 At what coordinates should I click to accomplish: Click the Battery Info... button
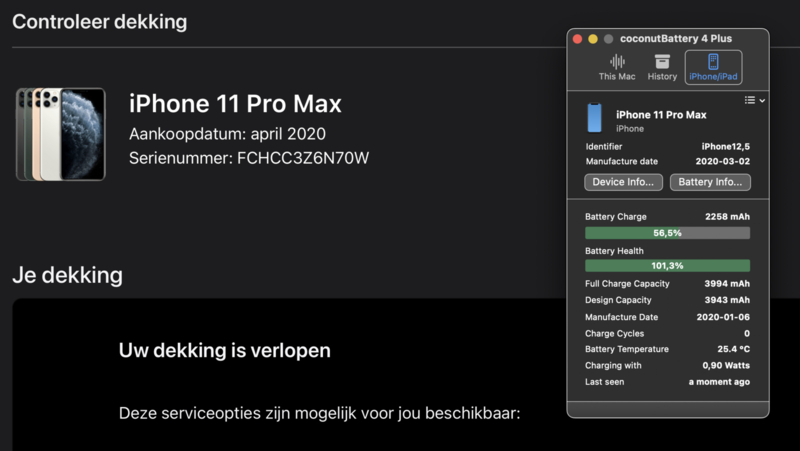[x=710, y=182]
